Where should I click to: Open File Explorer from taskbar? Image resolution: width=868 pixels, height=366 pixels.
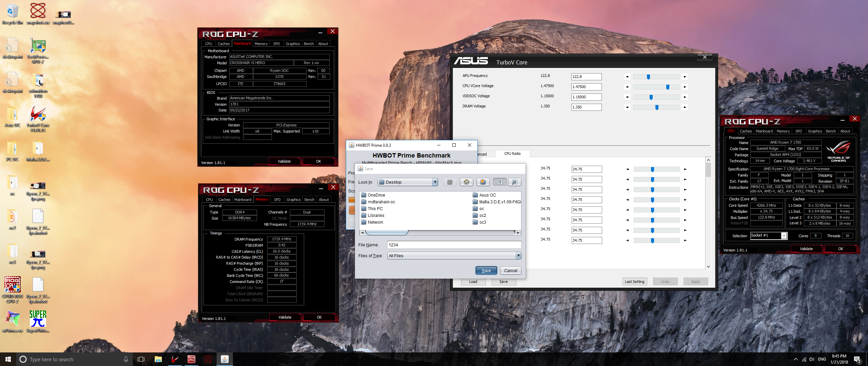(158, 359)
